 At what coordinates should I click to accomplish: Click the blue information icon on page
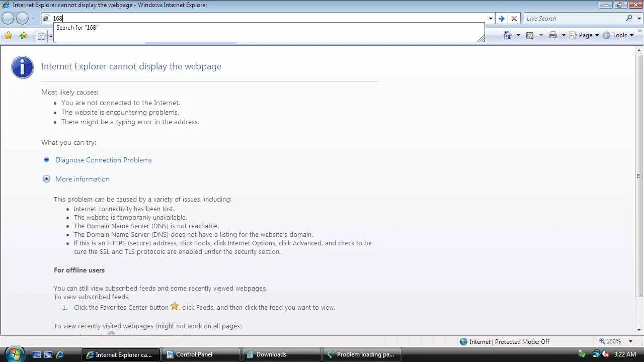coord(23,67)
